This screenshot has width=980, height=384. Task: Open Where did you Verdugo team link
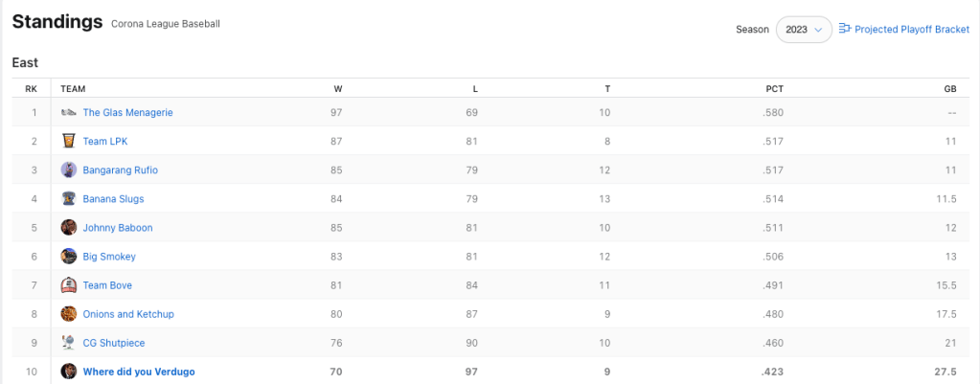[x=139, y=372]
